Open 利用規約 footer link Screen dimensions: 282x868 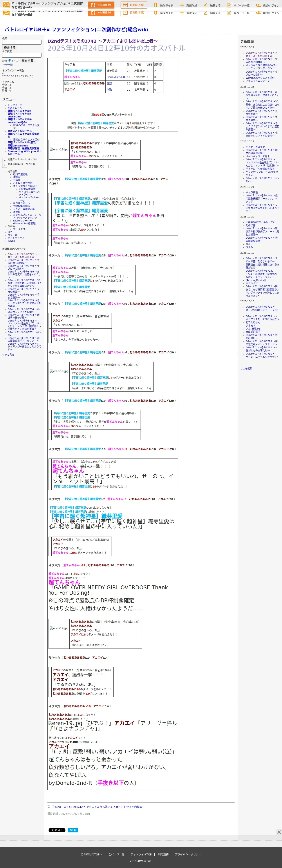coord(163,854)
